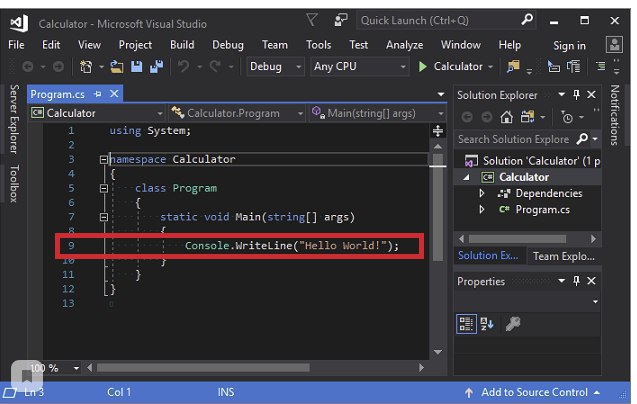Expand the Dependencies node
This screenshot has width=637, height=404.
tap(481, 193)
